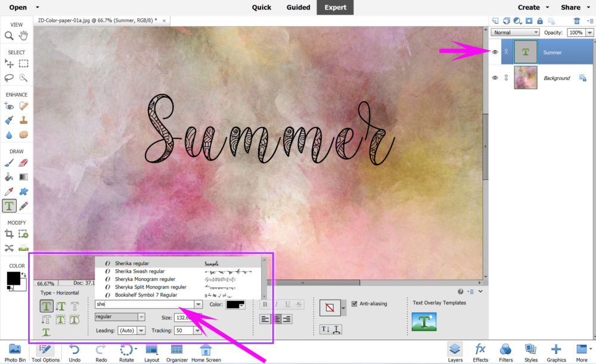Select the Move tool
The width and height of the screenshot is (596, 364).
point(9,64)
